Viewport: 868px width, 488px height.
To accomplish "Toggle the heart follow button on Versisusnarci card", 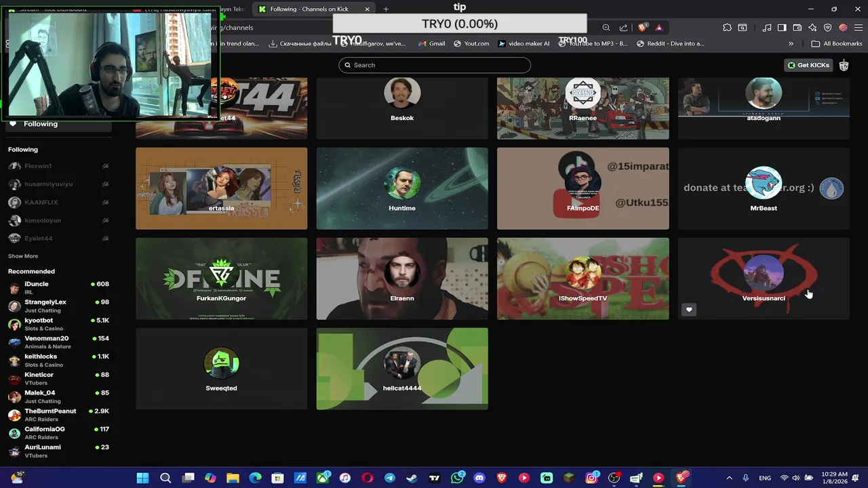I will [689, 310].
